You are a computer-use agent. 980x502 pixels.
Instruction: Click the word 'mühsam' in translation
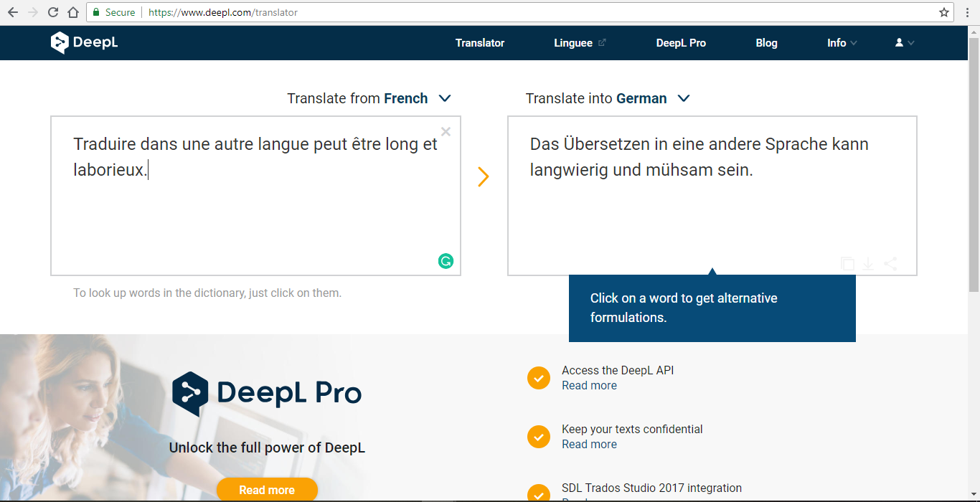(x=679, y=171)
